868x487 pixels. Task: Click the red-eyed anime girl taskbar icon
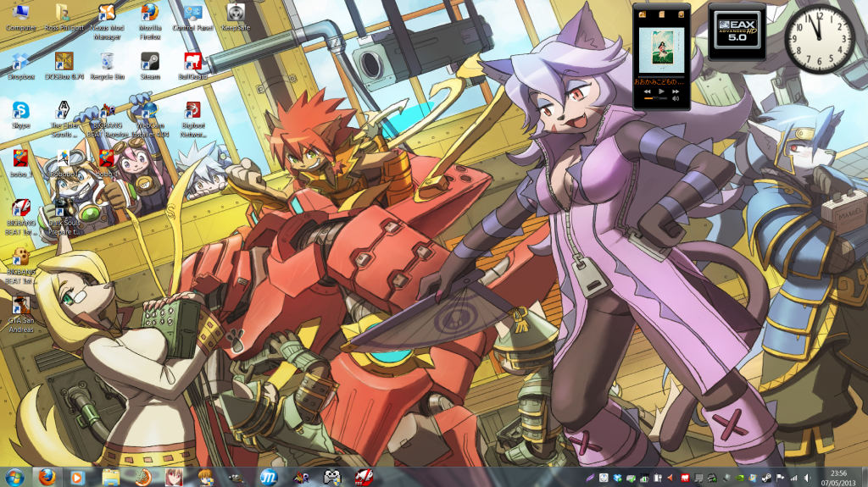175,477
